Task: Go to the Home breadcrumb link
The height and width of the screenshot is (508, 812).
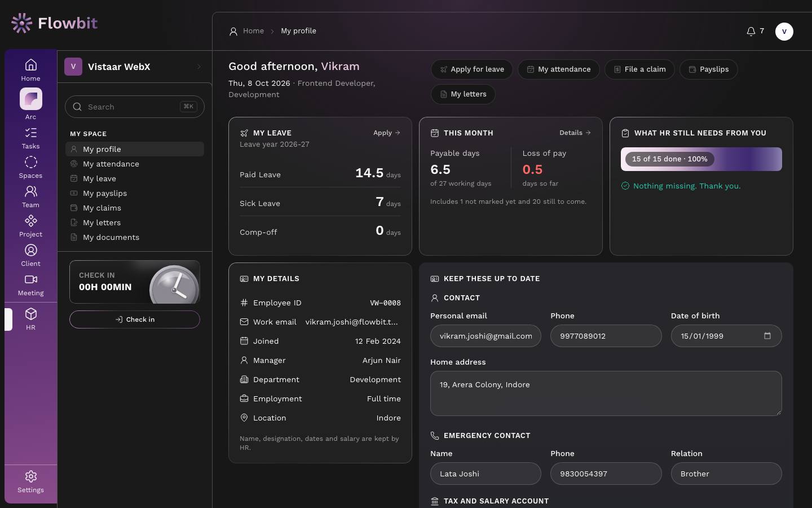Action: click(253, 31)
